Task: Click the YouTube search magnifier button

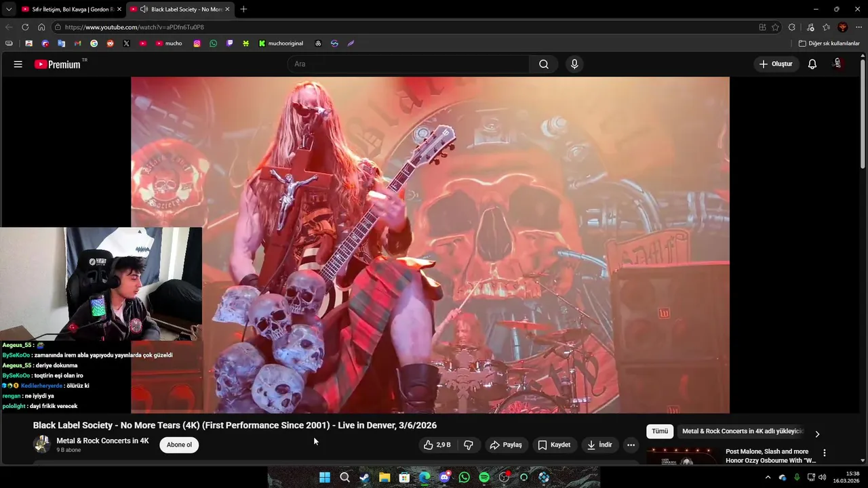Action: (544, 64)
